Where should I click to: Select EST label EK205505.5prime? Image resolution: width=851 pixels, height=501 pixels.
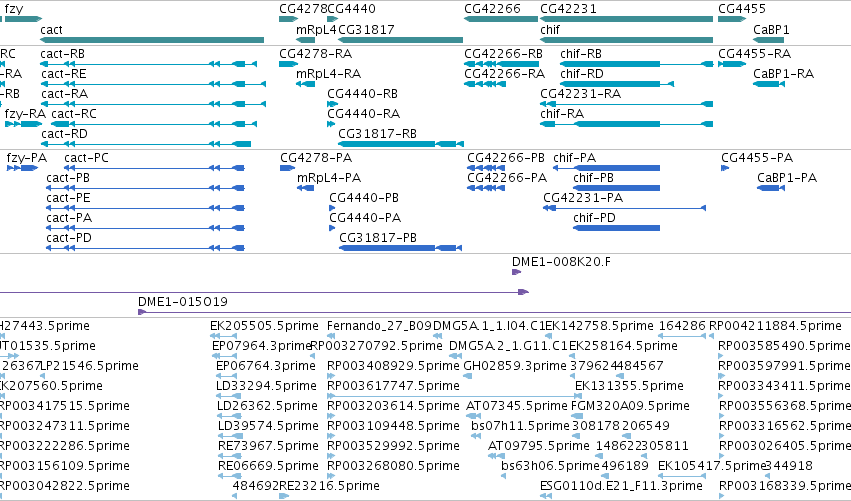[264, 326]
